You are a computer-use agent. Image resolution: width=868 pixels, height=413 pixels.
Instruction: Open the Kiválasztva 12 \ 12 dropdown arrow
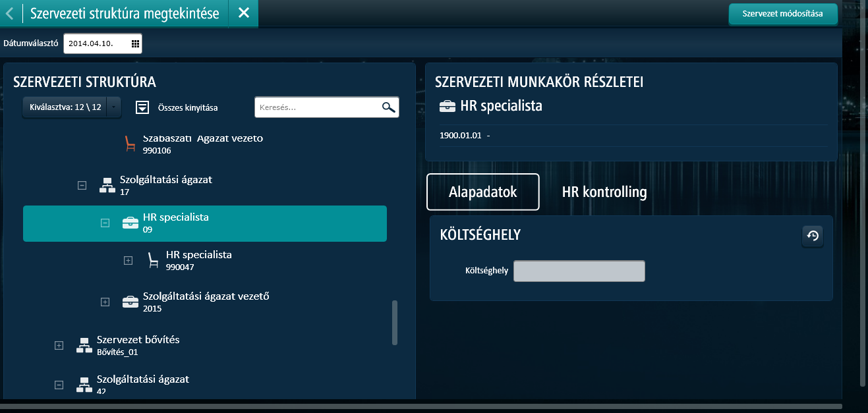[114, 107]
